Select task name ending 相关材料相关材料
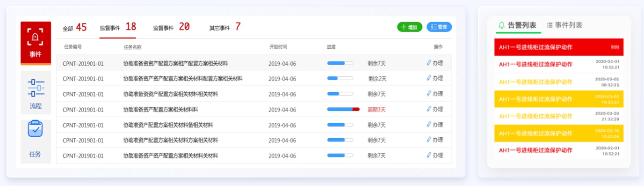This screenshot has height=186, width=644. pos(170,94)
